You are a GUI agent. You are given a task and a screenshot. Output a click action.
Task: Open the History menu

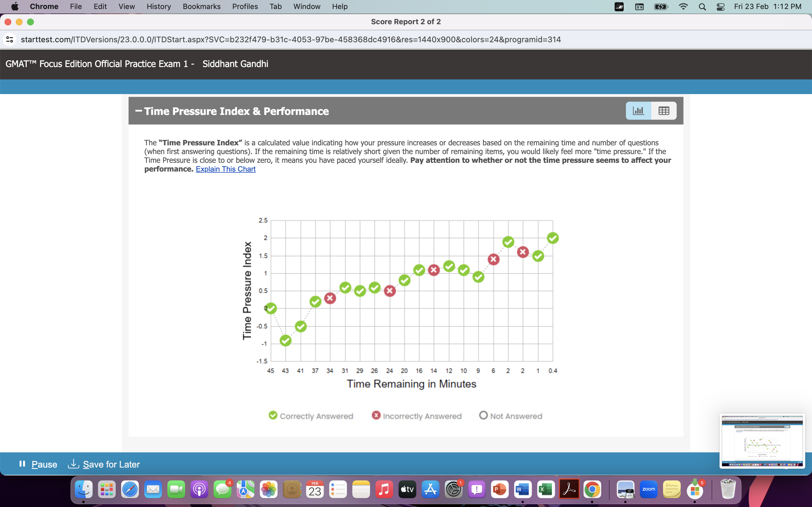(158, 6)
